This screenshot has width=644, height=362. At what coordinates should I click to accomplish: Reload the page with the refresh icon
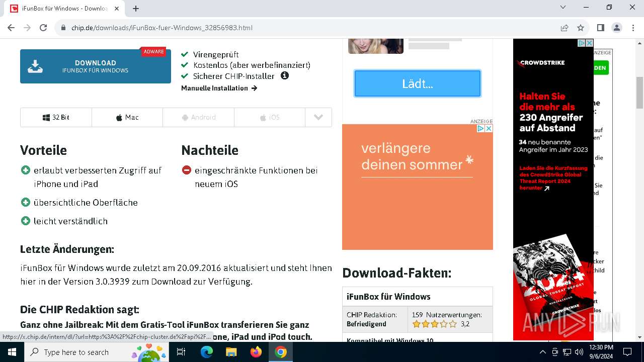click(x=43, y=28)
